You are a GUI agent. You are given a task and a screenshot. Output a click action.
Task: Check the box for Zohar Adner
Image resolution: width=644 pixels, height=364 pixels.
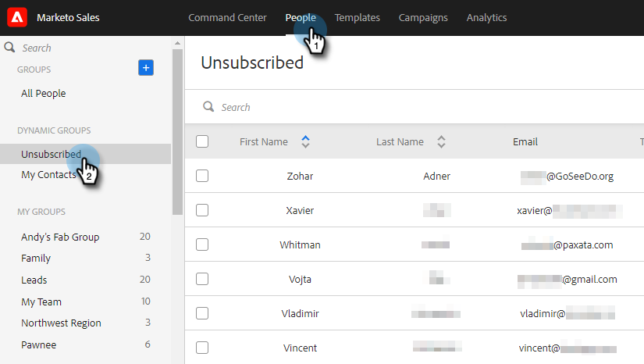click(x=202, y=176)
